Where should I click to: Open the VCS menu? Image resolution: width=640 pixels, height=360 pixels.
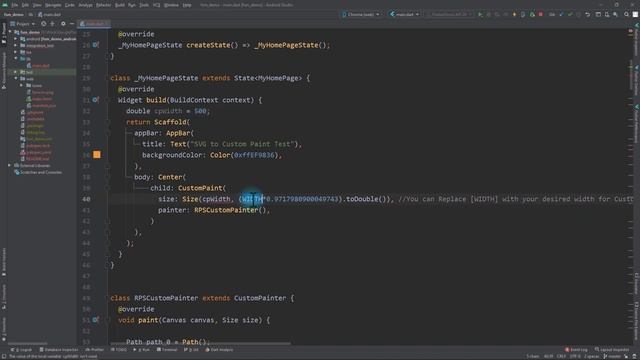(x=156, y=5)
